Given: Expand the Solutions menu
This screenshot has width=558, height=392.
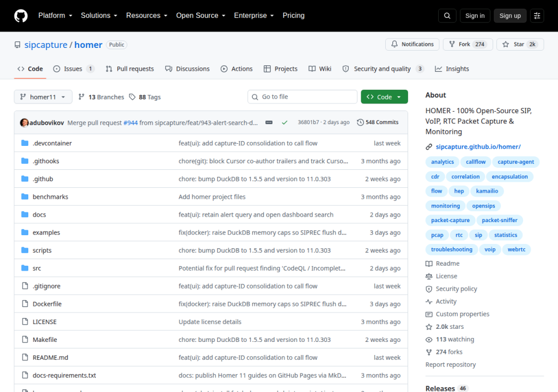Looking at the screenshot, I should pyautogui.click(x=99, y=16).
